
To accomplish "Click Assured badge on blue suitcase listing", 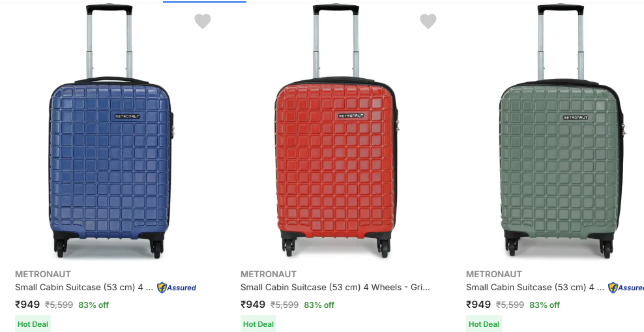I will pyautogui.click(x=177, y=288).
